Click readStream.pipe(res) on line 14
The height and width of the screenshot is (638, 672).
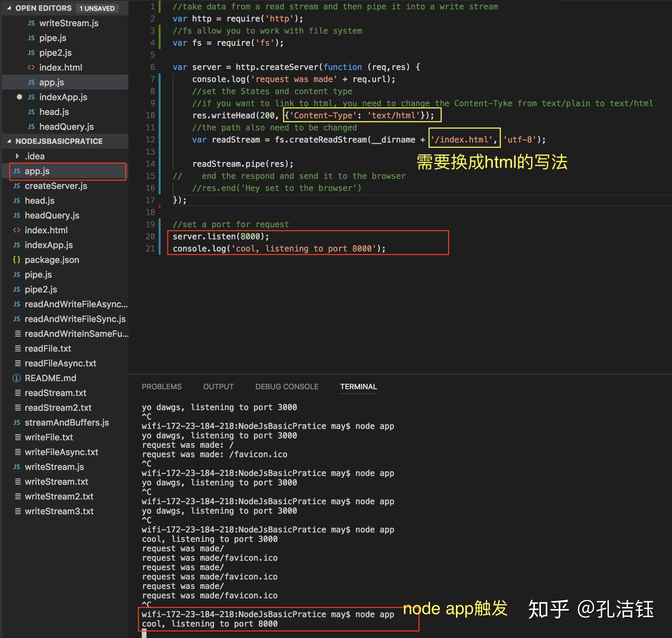coord(243,164)
